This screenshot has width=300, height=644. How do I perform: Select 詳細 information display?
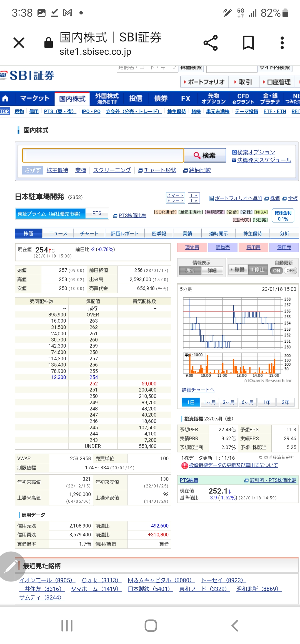click(212, 271)
